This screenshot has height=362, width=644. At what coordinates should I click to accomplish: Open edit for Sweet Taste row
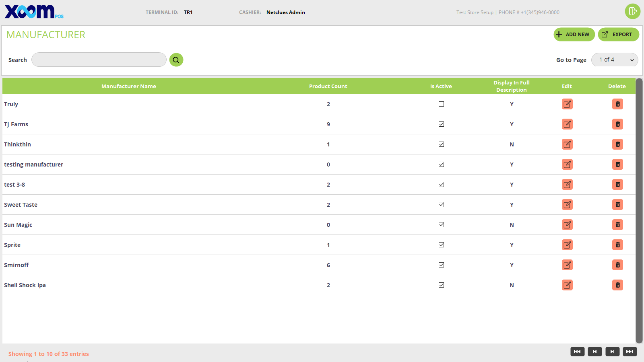click(567, 205)
